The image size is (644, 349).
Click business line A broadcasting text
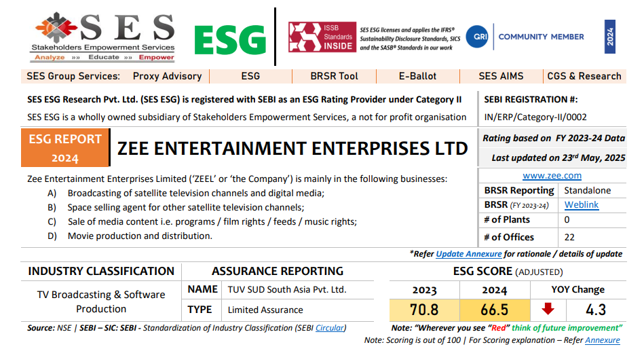(196, 194)
